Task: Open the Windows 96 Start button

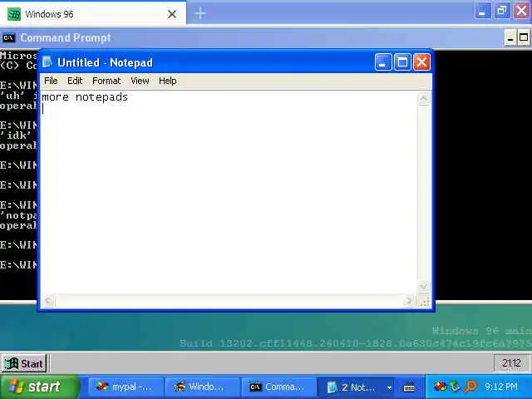Action: 24,364
